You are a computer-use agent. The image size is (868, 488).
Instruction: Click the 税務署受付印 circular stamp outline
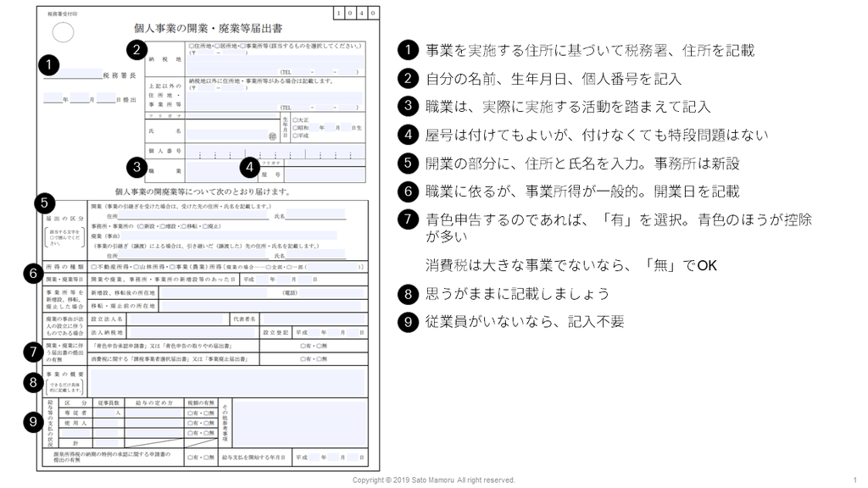pyautogui.click(x=63, y=32)
